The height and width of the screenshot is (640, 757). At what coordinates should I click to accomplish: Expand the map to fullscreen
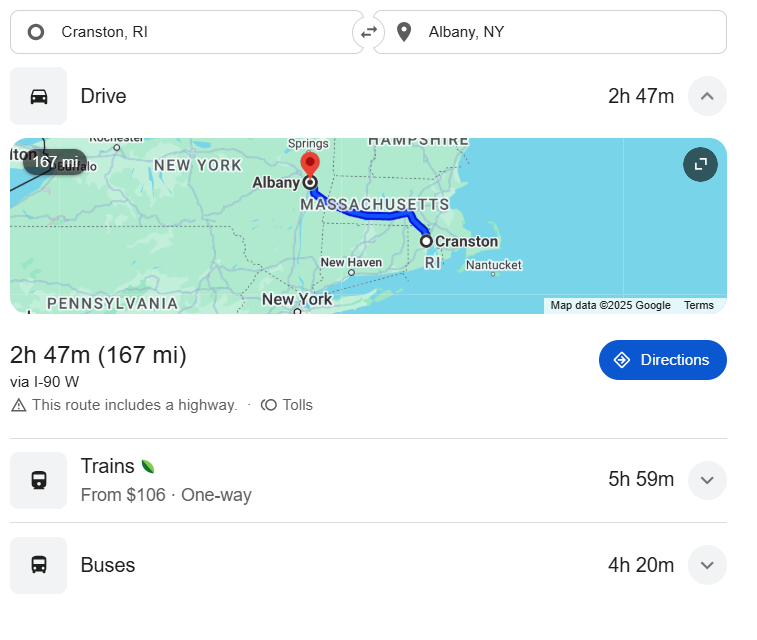coord(700,164)
